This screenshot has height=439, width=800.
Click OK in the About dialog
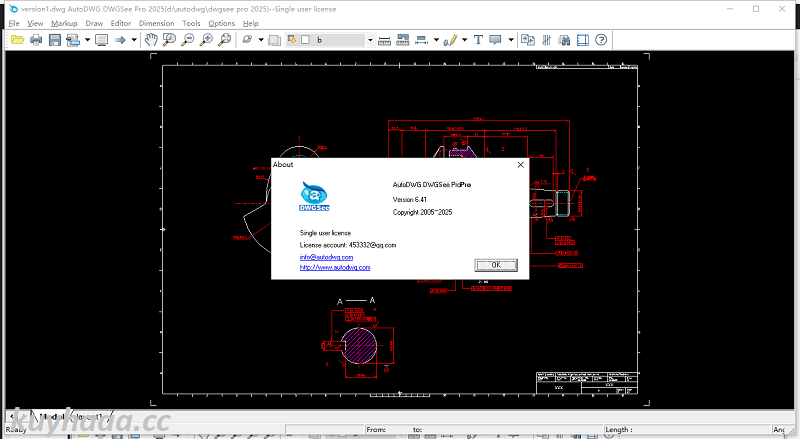point(496,265)
